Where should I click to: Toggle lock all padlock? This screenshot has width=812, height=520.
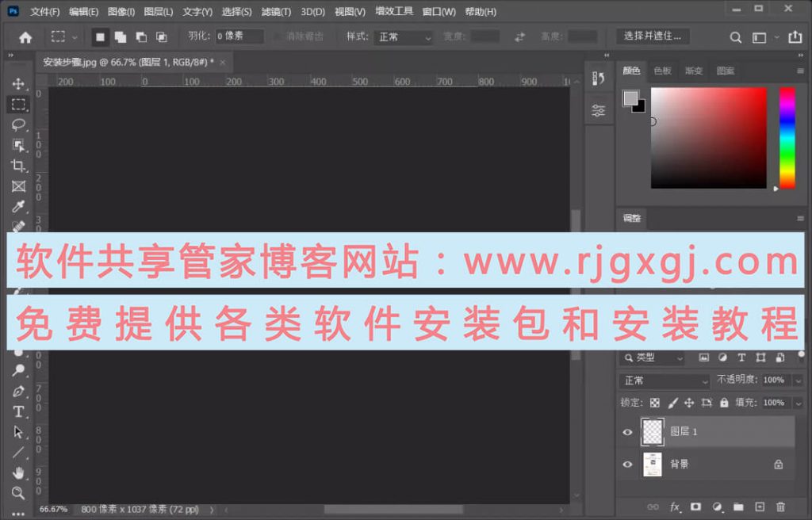tap(724, 403)
